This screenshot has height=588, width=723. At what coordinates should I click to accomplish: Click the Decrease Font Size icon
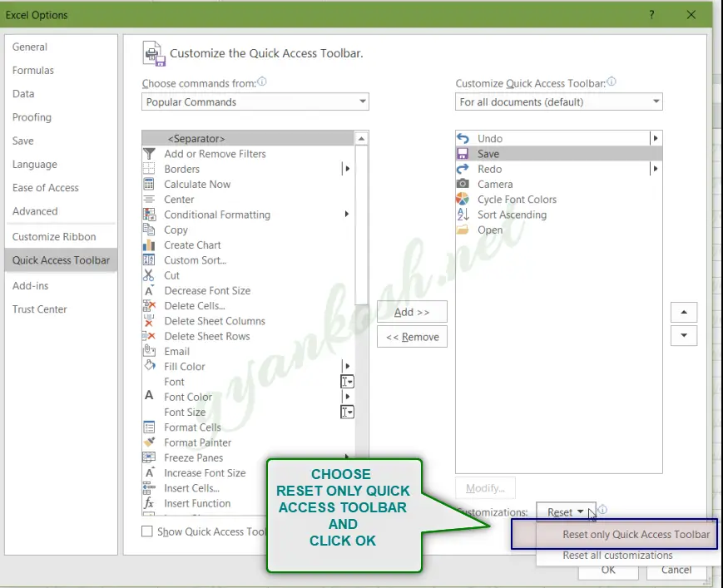[x=149, y=290]
